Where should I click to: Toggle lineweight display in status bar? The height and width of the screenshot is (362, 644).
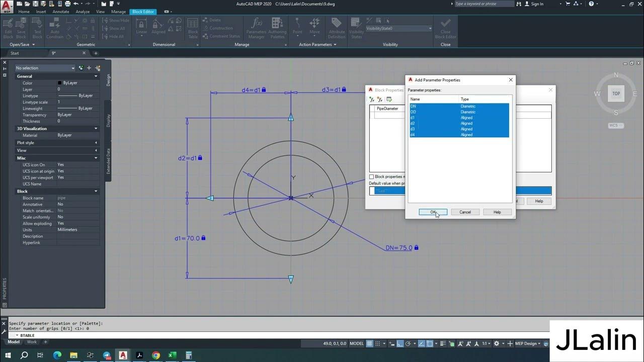[x=443, y=343]
